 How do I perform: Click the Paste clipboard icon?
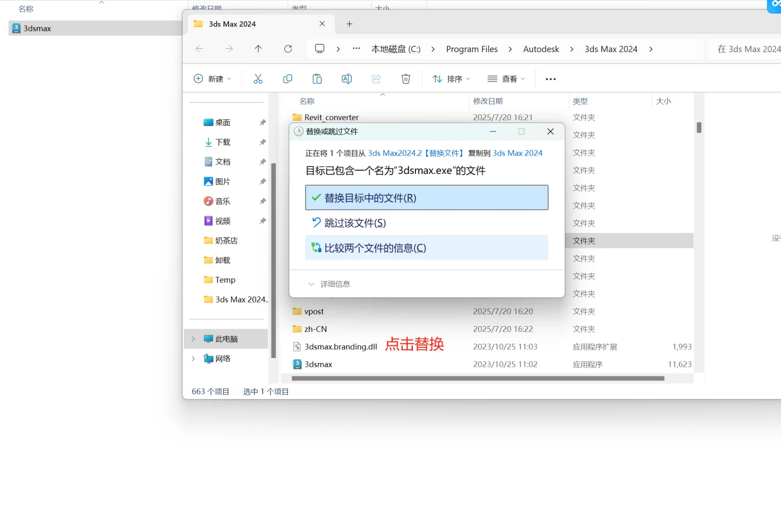click(317, 79)
